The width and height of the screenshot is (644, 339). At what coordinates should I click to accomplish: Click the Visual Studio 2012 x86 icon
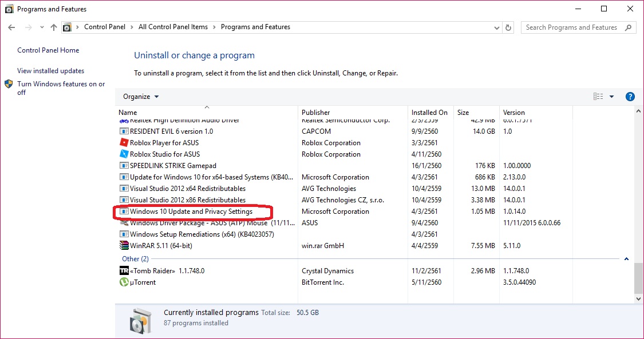coord(124,200)
